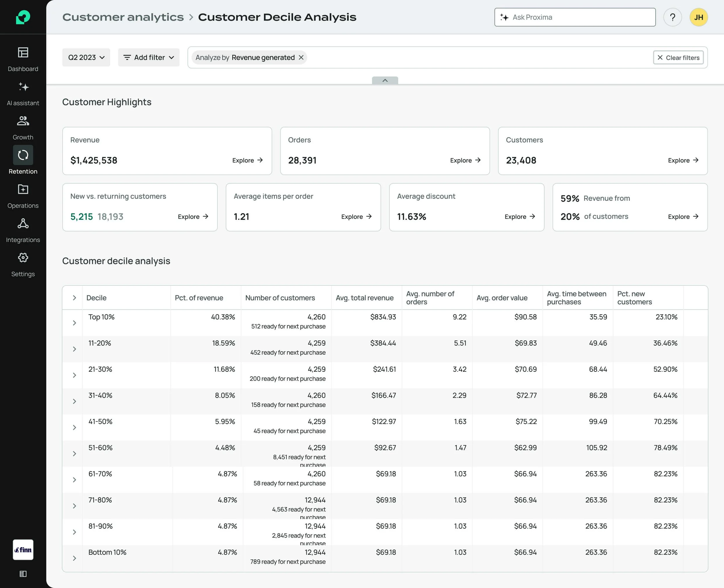Go to Customer analytics breadcrumb
Image resolution: width=724 pixels, height=588 pixels.
[x=123, y=17]
